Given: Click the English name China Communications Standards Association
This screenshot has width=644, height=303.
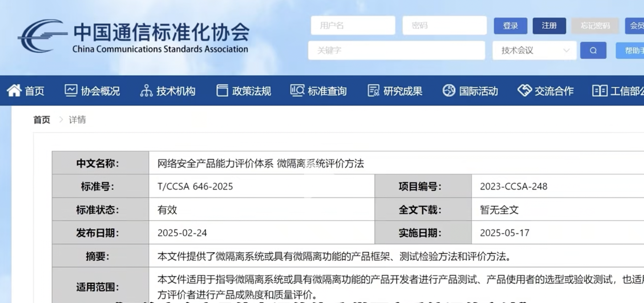Looking at the screenshot, I should 160,49.
